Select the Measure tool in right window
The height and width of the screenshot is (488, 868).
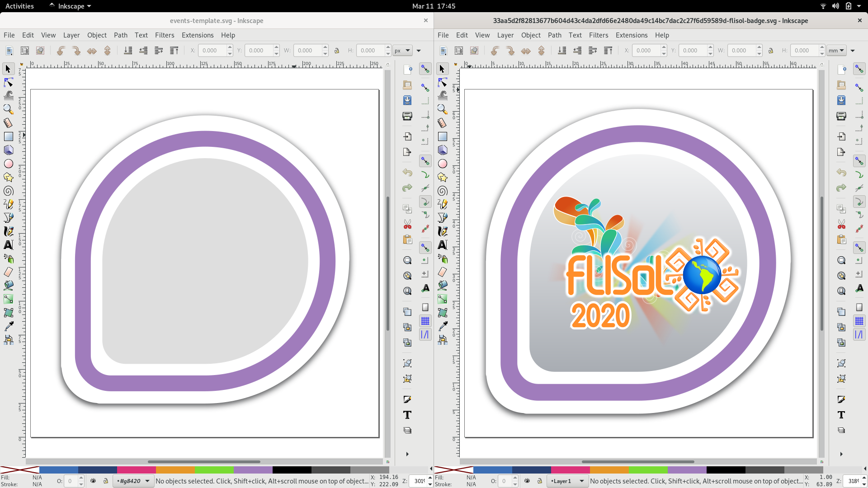point(442,123)
